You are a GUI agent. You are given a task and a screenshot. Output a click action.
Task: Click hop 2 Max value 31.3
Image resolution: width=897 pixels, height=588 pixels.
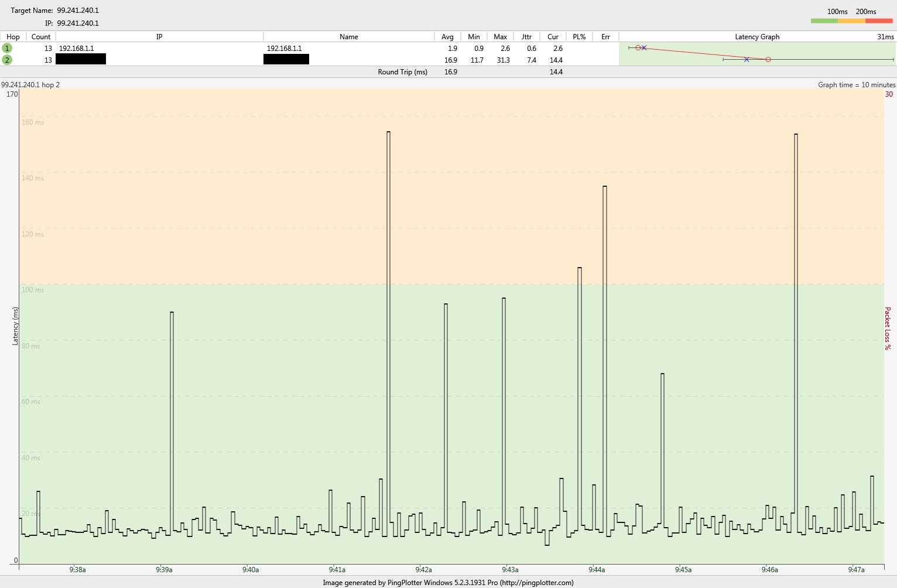click(503, 60)
